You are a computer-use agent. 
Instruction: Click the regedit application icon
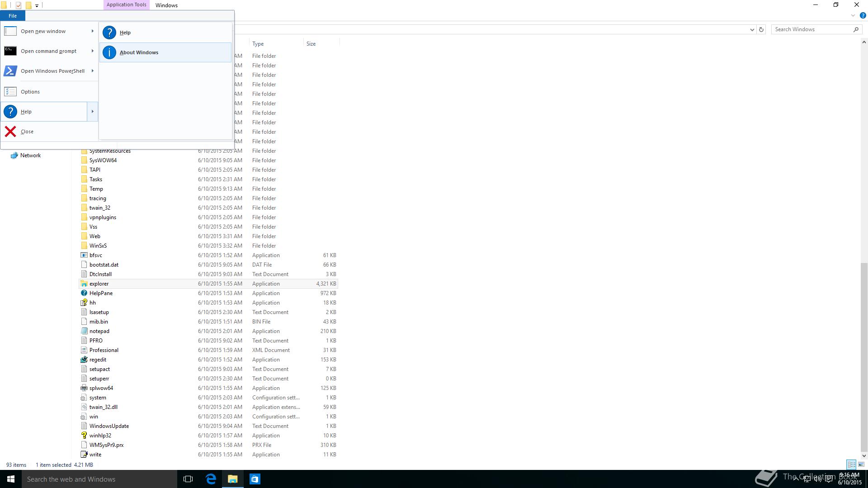click(x=84, y=360)
